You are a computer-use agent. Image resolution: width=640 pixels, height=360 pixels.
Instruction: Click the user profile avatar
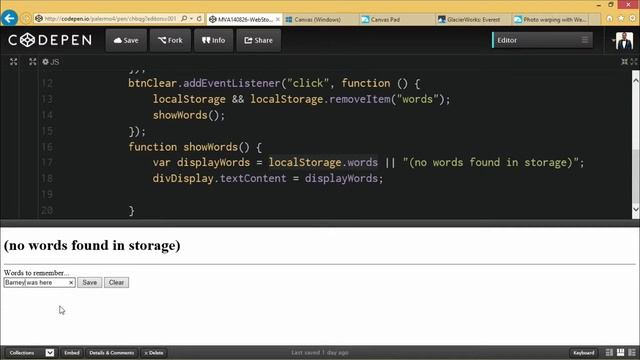click(x=624, y=40)
